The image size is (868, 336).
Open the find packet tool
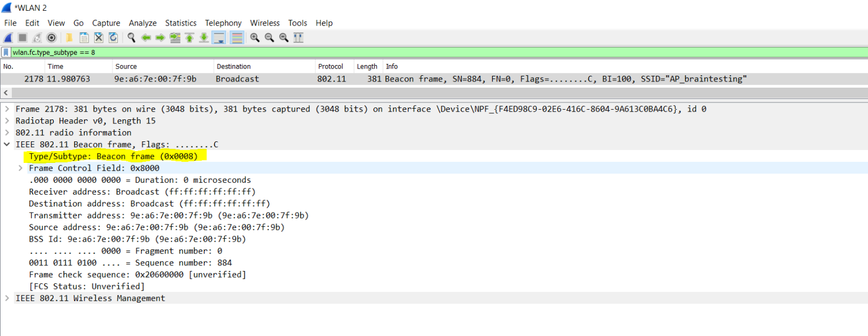tap(131, 37)
